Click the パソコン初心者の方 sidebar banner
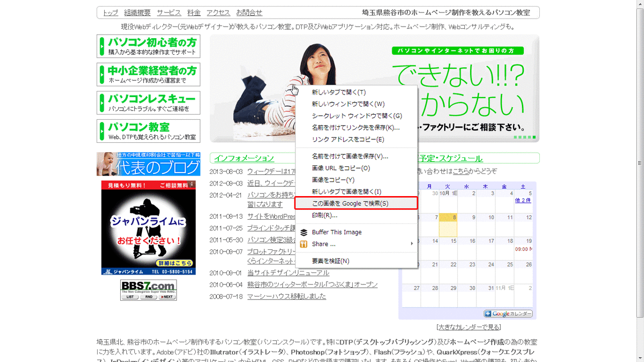 (148, 46)
